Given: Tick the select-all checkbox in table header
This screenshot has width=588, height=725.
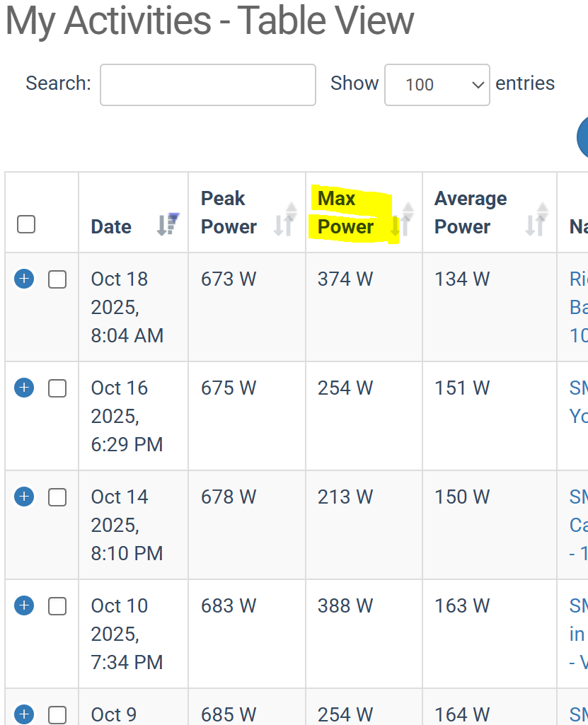Looking at the screenshot, I should click(26, 224).
